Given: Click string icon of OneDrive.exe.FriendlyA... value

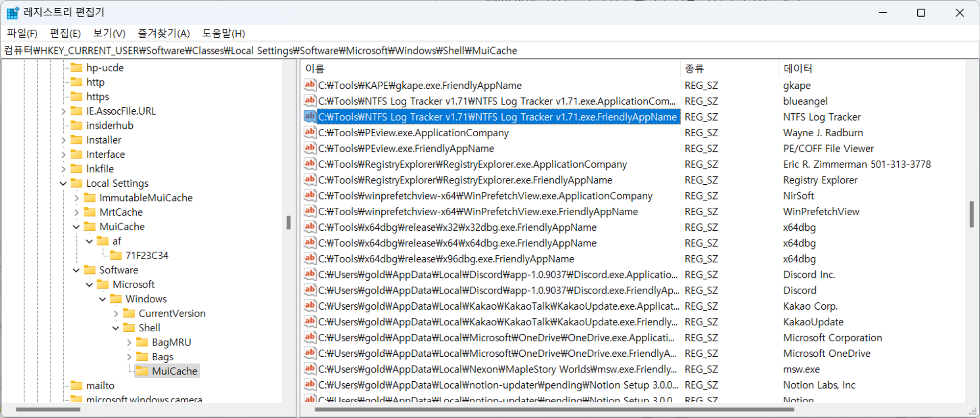Looking at the screenshot, I should 310,353.
